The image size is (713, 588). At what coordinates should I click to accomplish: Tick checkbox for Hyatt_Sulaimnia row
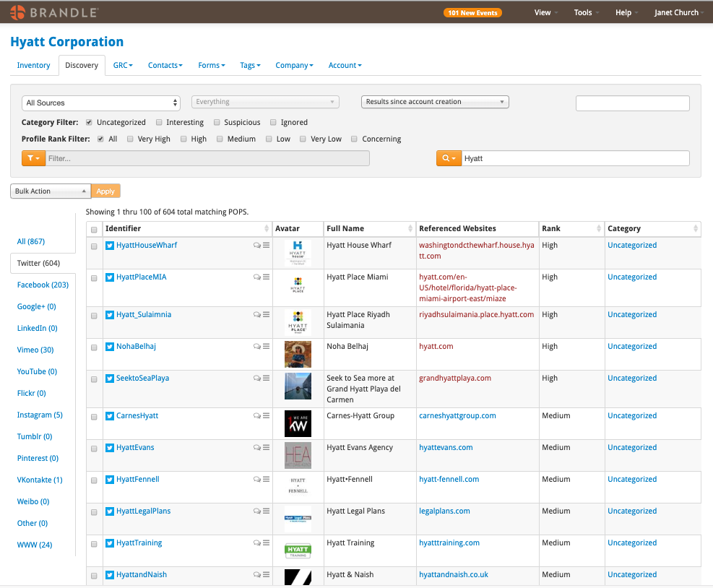94,316
